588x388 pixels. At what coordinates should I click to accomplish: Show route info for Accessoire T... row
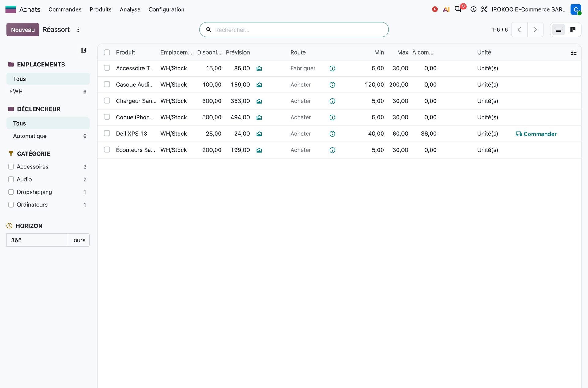(332, 68)
